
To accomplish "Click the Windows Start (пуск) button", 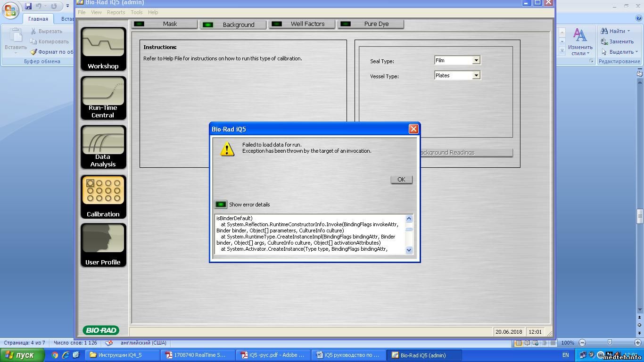I will [x=23, y=355].
